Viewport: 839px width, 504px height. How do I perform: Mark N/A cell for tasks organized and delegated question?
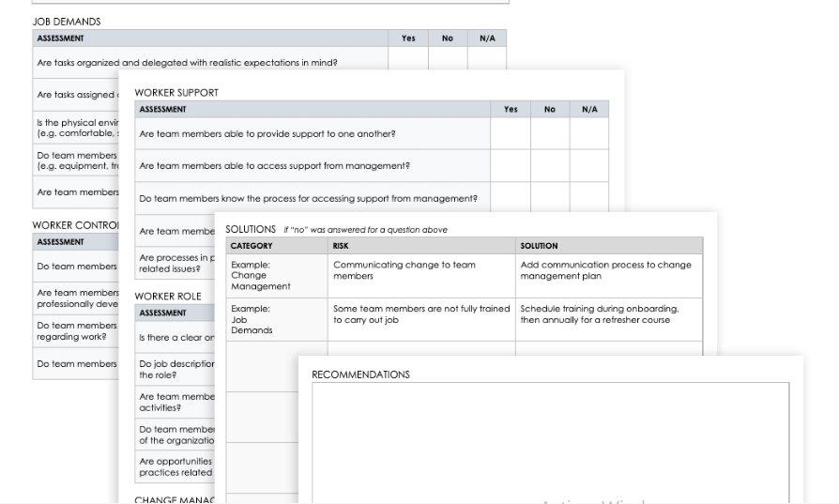[487, 59]
